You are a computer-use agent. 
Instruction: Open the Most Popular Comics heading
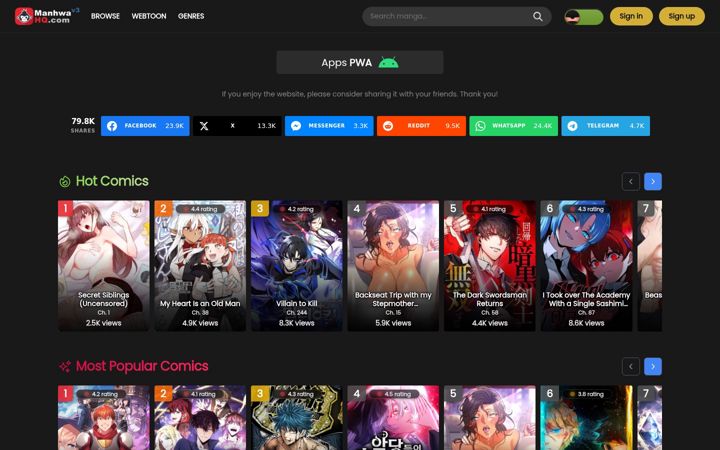pyautogui.click(x=142, y=366)
